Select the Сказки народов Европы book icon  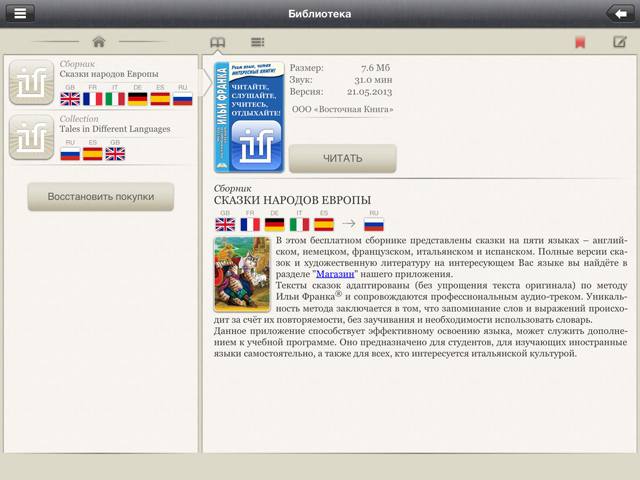click(31, 82)
